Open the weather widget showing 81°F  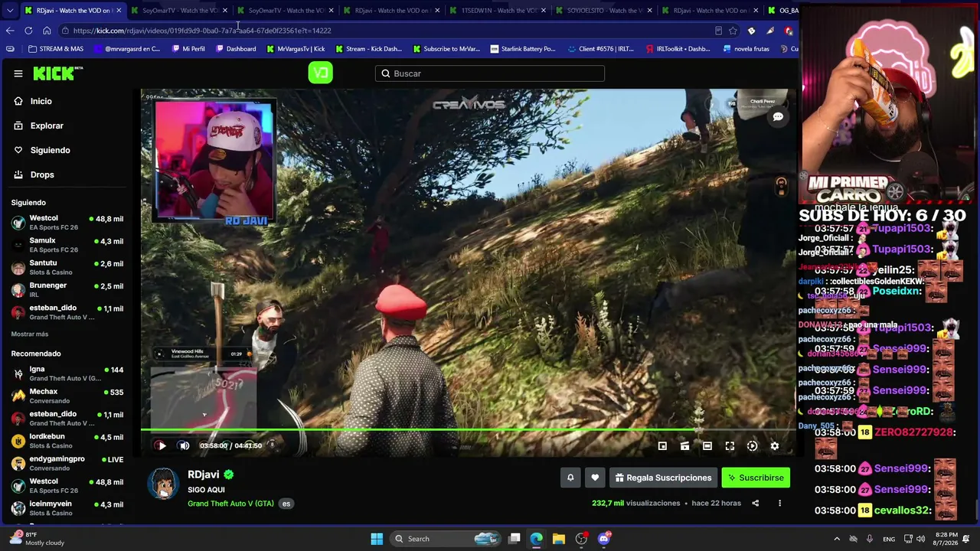pos(38,539)
